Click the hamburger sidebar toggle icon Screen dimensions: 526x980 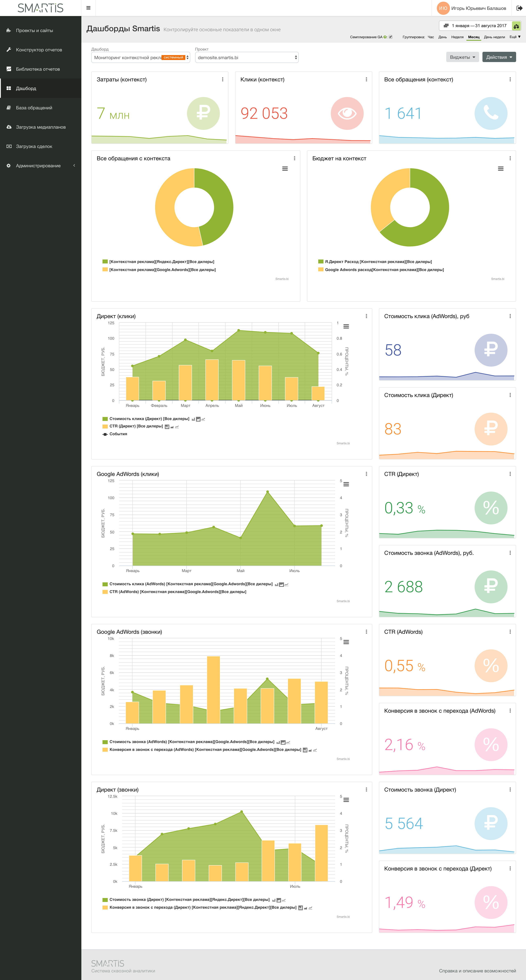[x=88, y=8]
